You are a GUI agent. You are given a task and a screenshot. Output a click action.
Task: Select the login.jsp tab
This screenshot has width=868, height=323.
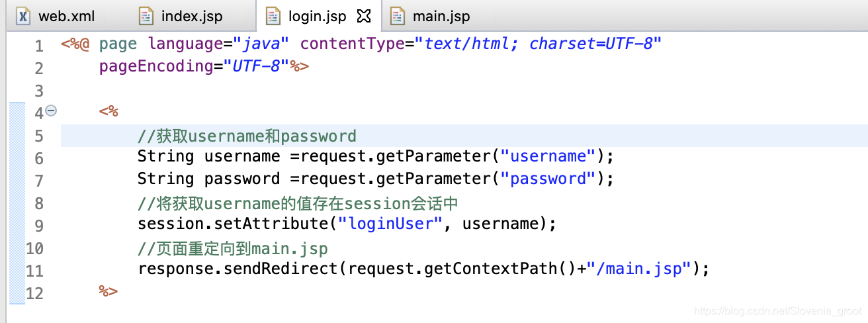pos(318,16)
